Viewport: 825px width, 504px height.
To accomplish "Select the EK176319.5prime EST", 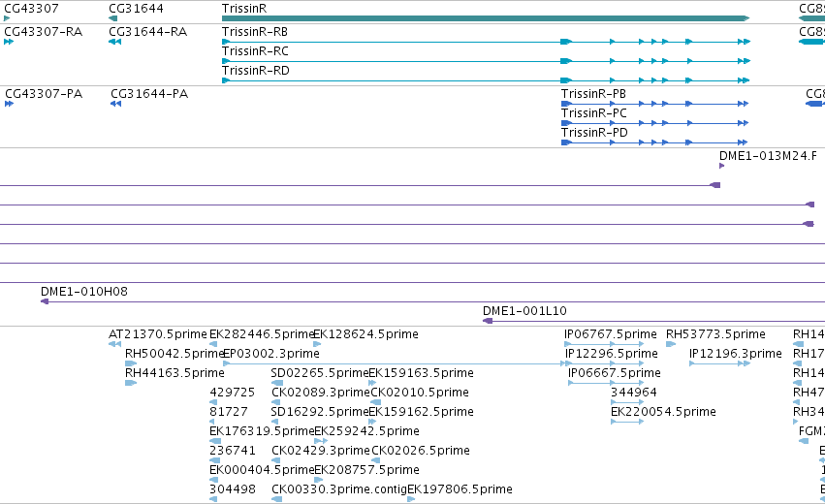I will (x=262, y=431).
